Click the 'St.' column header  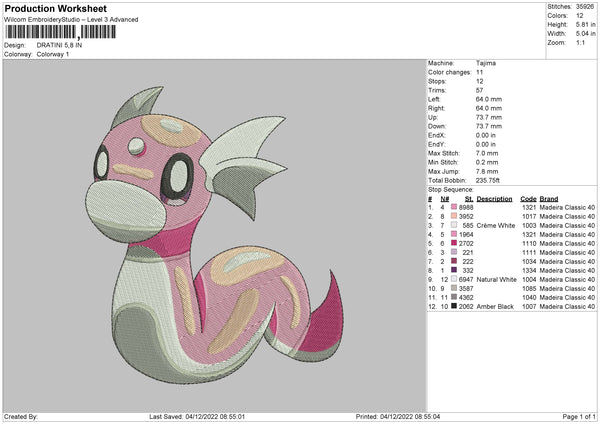pyautogui.click(x=469, y=199)
